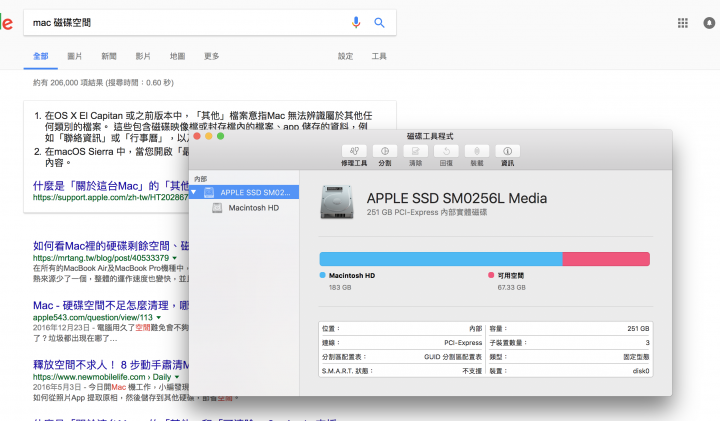Click the APPLE SSD drive icon in sidebar
The height and width of the screenshot is (421, 720).
(x=209, y=192)
